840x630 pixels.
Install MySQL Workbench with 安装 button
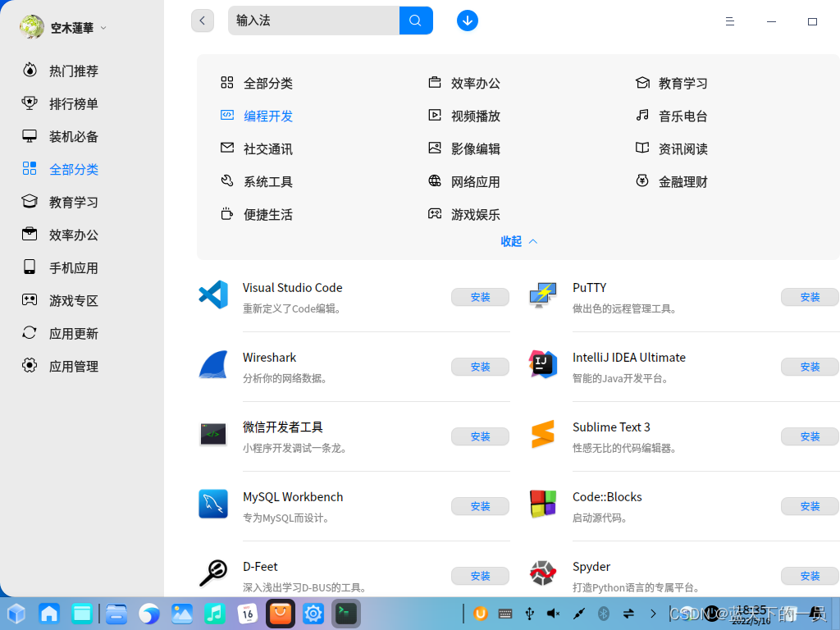(x=480, y=505)
